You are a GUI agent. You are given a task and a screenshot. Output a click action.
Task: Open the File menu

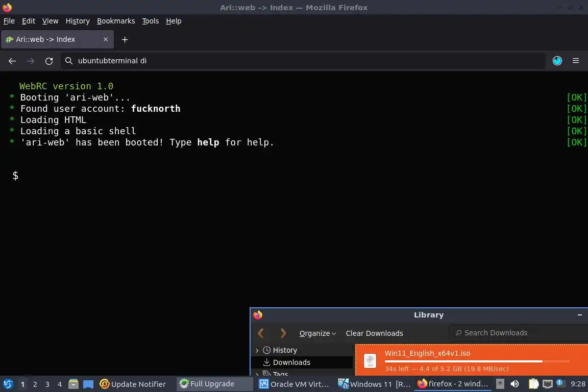(9, 21)
